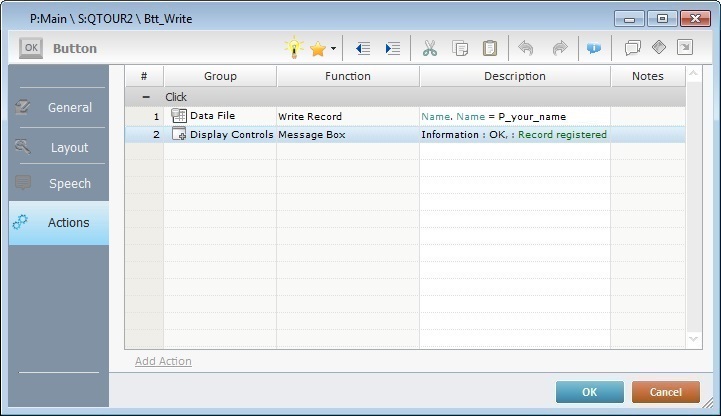
Task: Click the blue info comment icon
Action: (x=594, y=48)
